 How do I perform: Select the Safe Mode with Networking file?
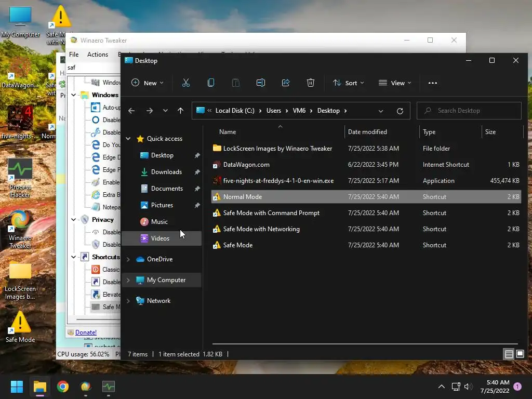[x=366, y=229]
